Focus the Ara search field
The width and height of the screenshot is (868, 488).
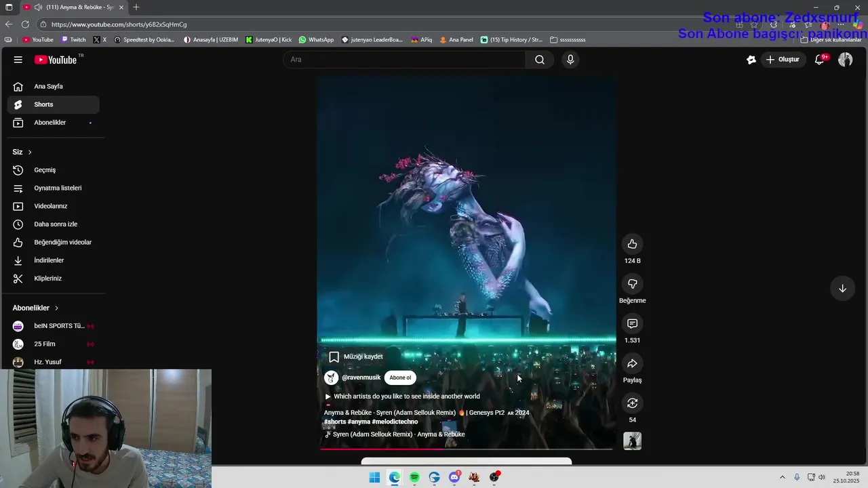click(x=404, y=60)
